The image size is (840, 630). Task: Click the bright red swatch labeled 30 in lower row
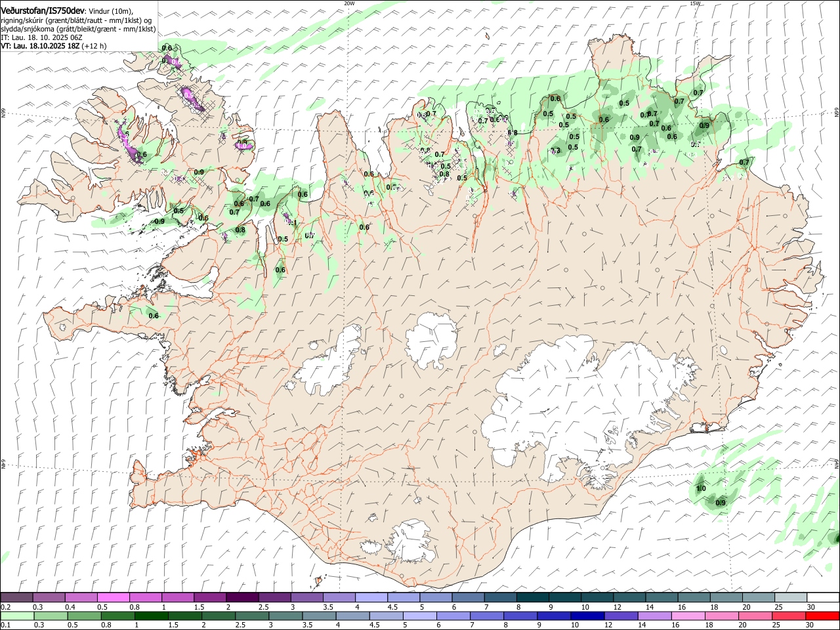[822, 616]
